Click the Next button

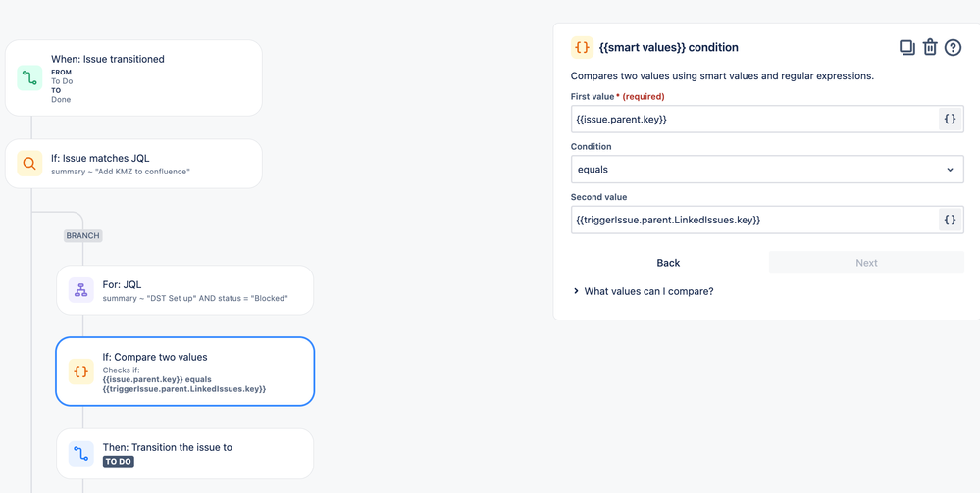pos(866,263)
